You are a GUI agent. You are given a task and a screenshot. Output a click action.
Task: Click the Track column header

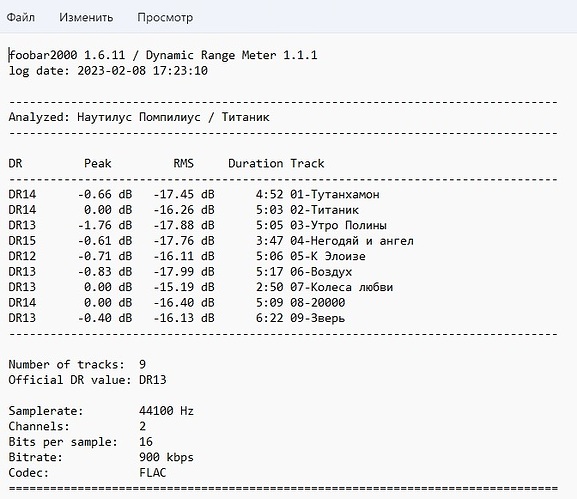[307, 163]
